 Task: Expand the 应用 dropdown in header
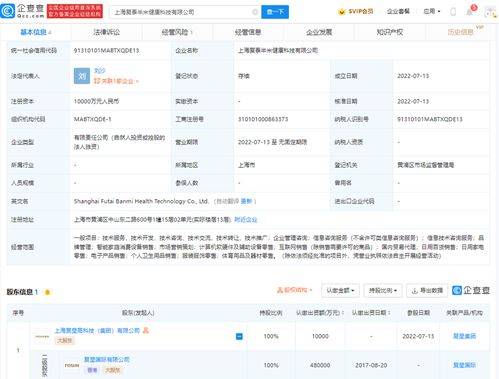point(432,11)
